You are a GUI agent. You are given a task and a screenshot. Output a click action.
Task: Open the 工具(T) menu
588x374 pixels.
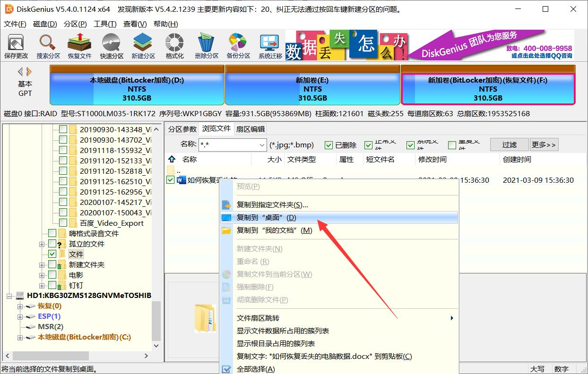[x=105, y=24]
